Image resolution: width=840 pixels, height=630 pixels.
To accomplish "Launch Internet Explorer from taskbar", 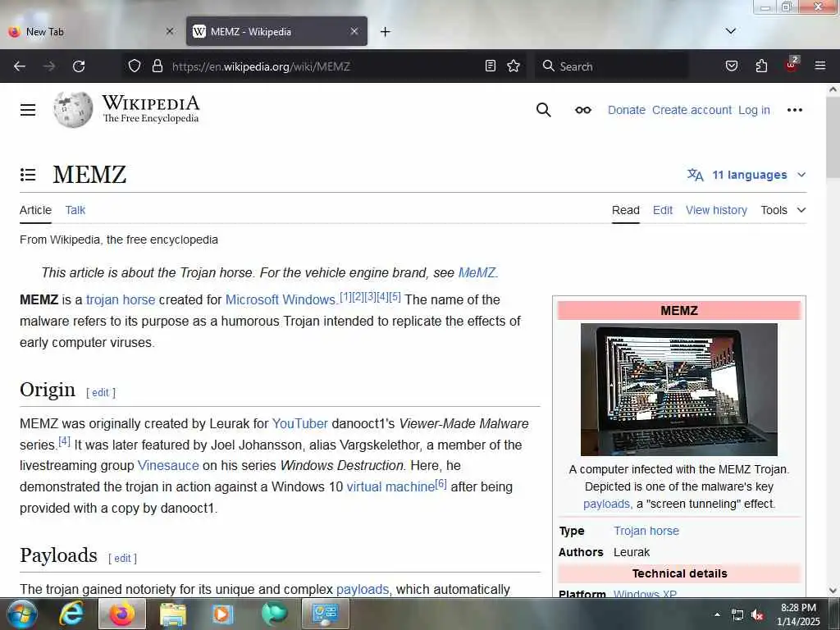I will 71,614.
